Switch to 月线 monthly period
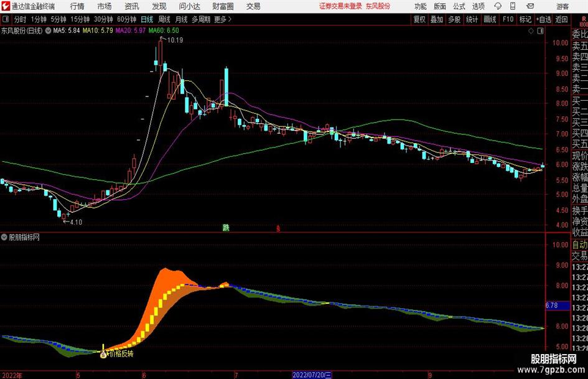Screen dimensions: 588x379 (181, 19)
